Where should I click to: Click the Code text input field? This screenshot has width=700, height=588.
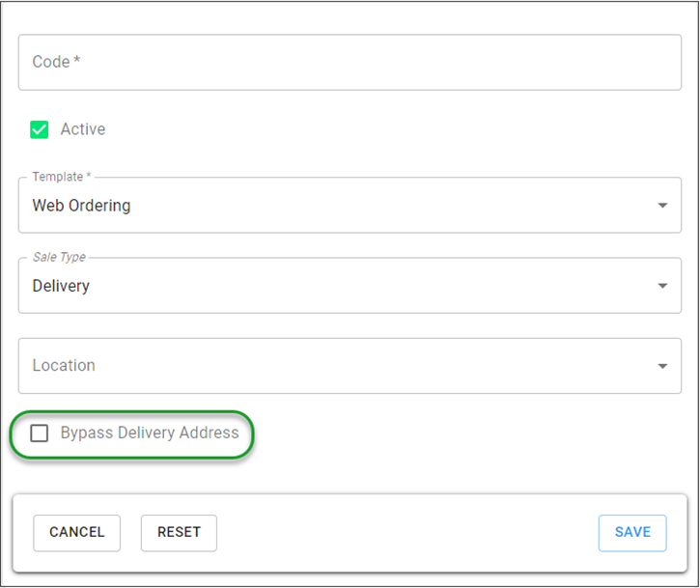[x=350, y=63]
